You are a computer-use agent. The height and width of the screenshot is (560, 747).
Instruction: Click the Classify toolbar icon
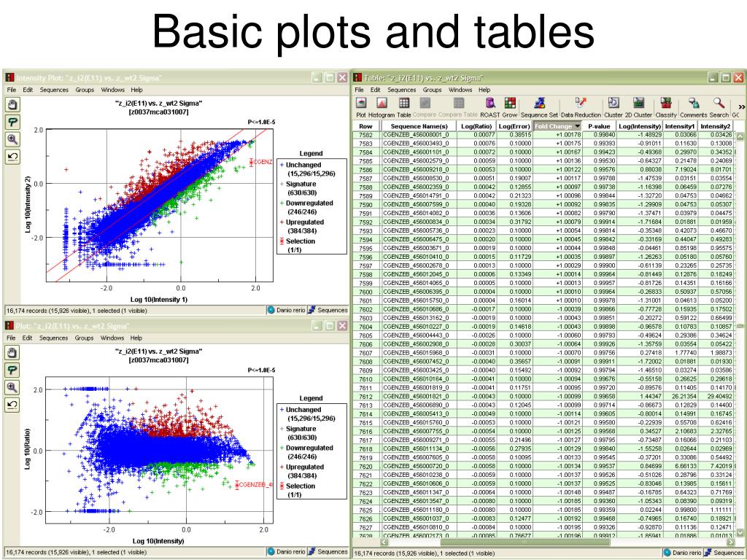(665, 107)
